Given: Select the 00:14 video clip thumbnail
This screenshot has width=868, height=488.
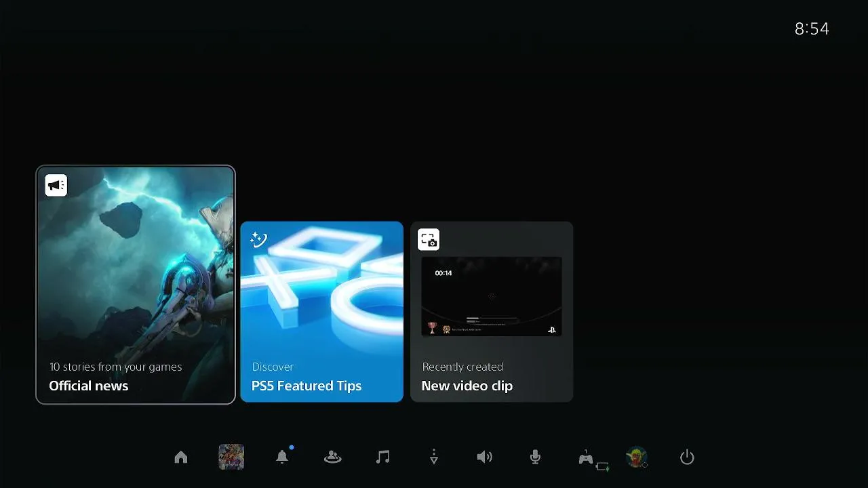Looking at the screenshot, I should (492, 296).
